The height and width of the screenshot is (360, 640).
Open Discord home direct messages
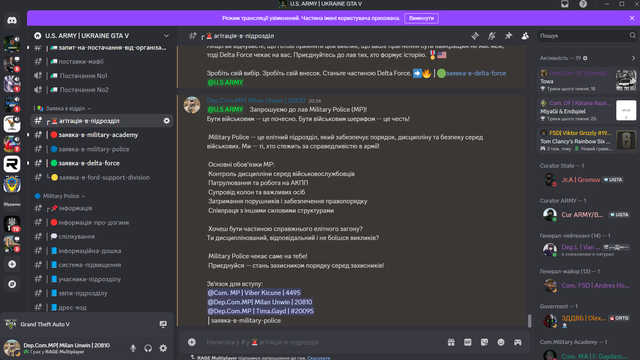click(x=12, y=20)
